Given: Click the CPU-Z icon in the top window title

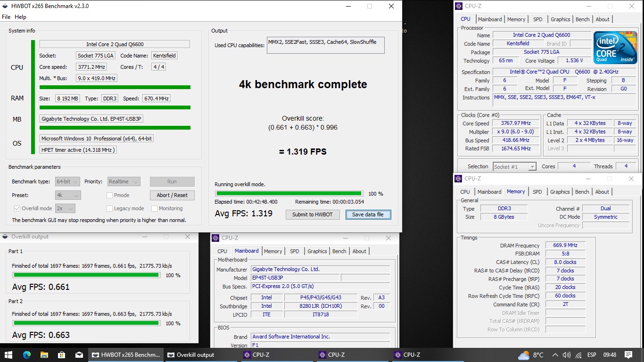Looking at the screenshot, I should [459, 6].
